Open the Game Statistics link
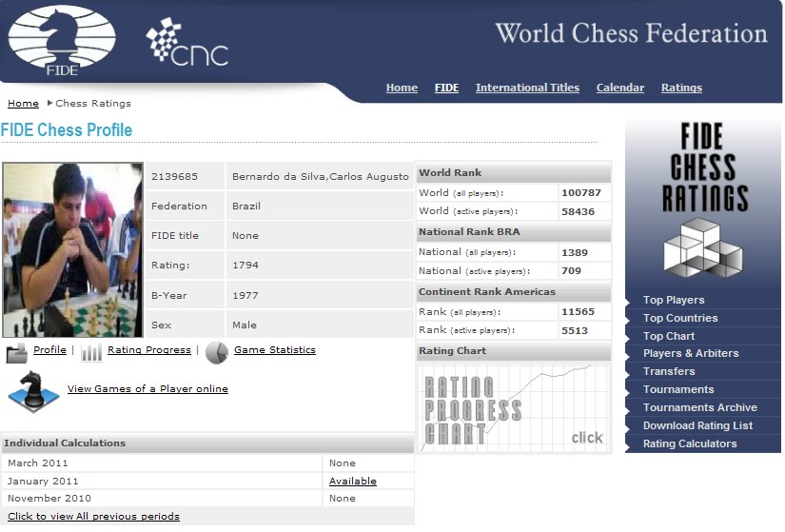Image resolution: width=785 pixels, height=532 pixels. click(275, 349)
